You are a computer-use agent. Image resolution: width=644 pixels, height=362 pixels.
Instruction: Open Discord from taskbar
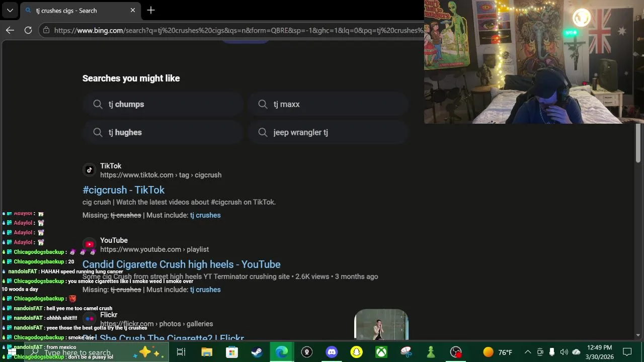(332, 352)
